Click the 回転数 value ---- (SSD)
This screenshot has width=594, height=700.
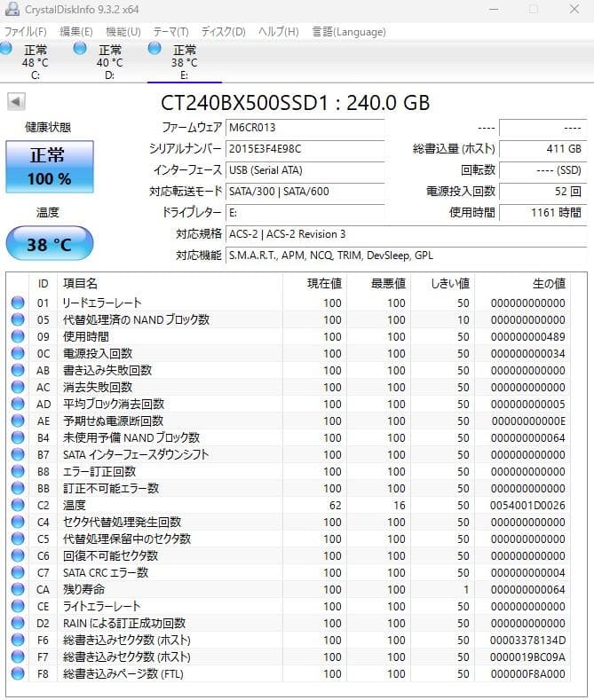tap(543, 170)
